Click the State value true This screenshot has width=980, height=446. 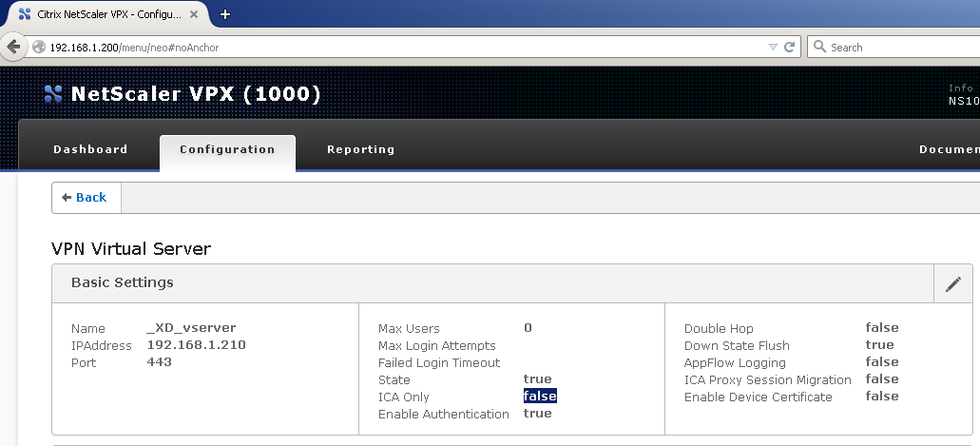tap(537, 379)
